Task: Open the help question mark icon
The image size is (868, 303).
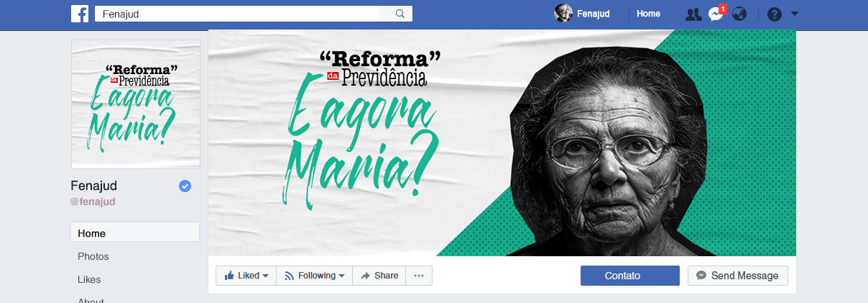Action: (x=774, y=14)
